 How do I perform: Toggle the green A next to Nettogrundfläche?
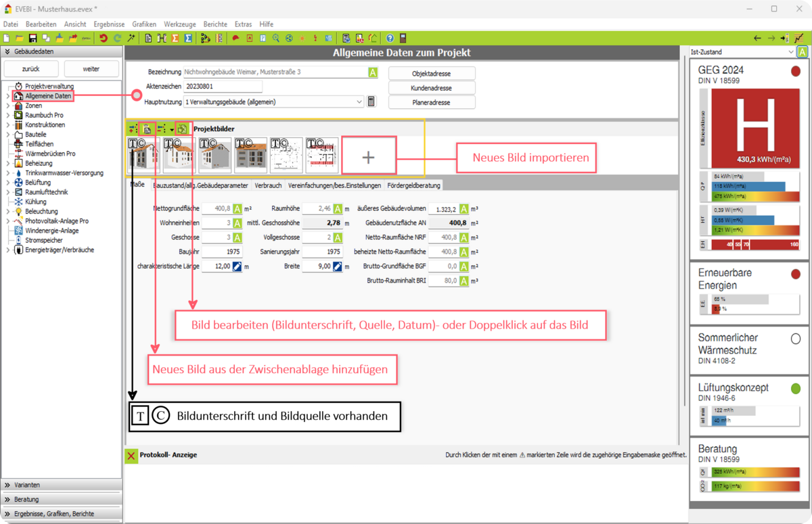tap(238, 209)
